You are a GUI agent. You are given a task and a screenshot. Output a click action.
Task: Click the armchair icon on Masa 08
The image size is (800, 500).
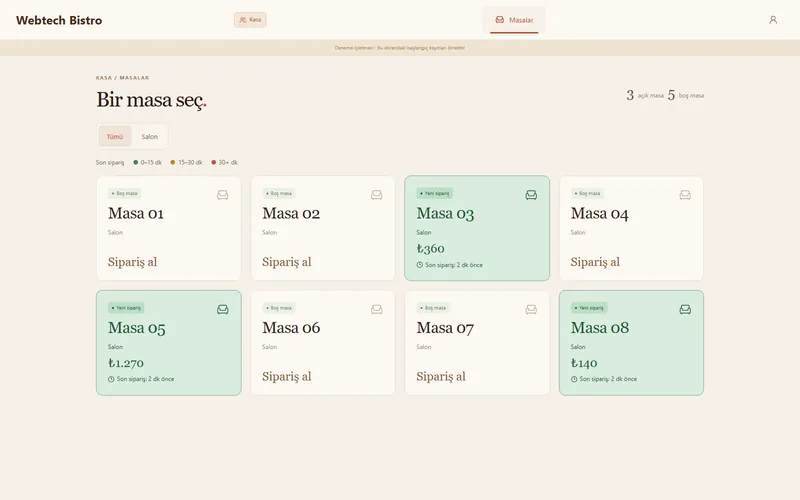click(x=685, y=310)
